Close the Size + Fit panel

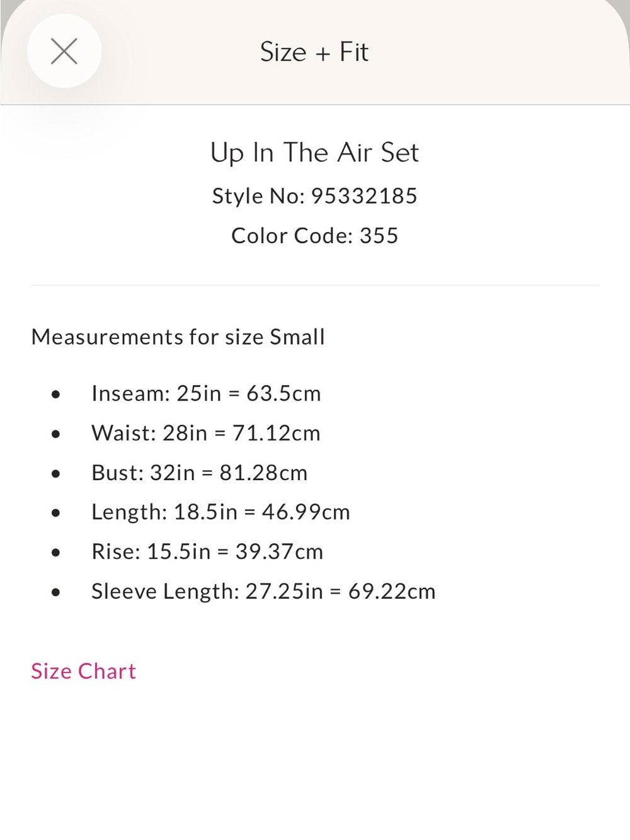64,51
